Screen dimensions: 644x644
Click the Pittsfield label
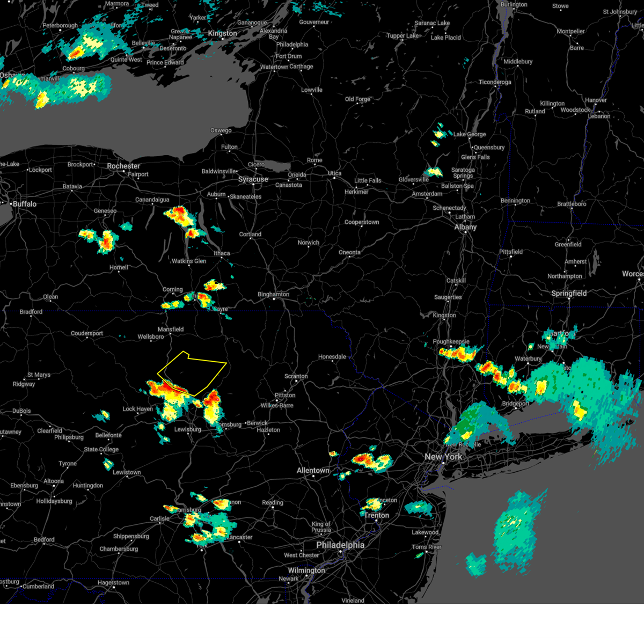tap(511, 252)
